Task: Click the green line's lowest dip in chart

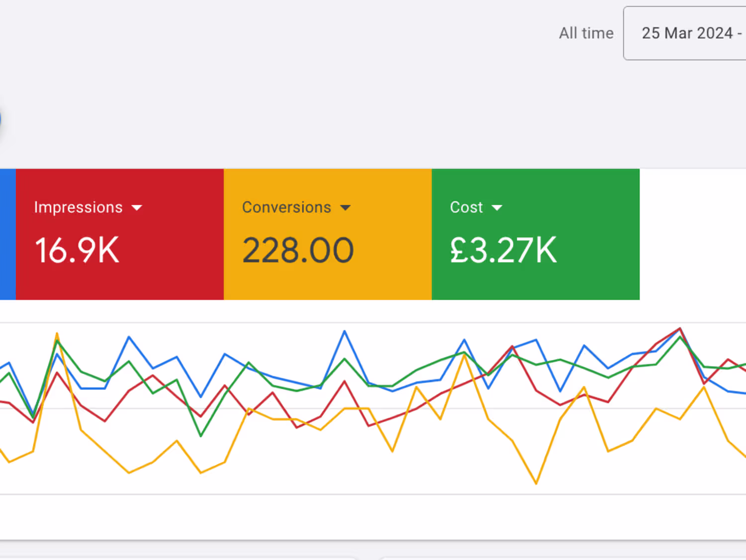Action: 201,436
